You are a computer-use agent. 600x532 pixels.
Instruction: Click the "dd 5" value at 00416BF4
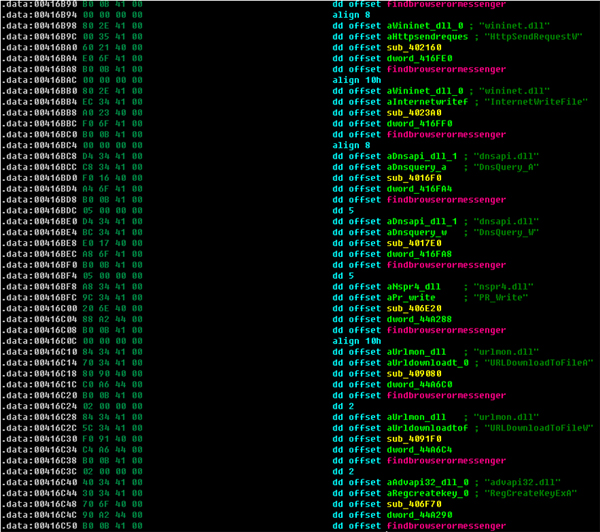point(343,276)
